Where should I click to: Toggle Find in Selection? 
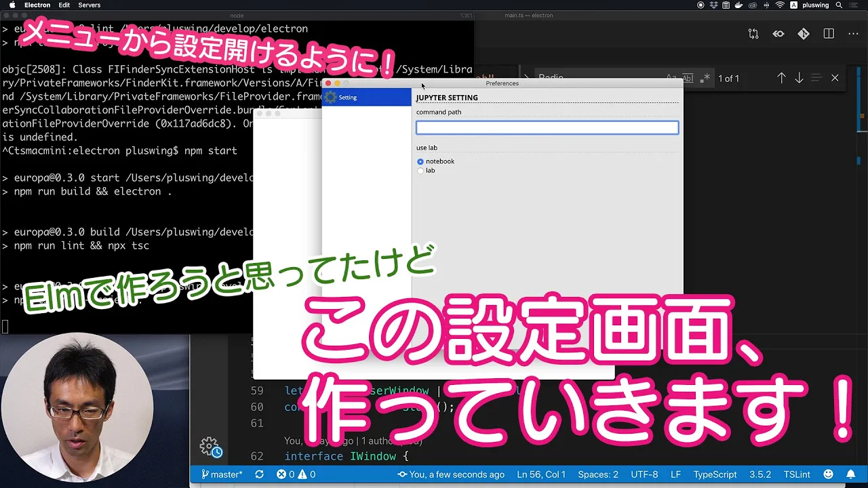(816, 78)
